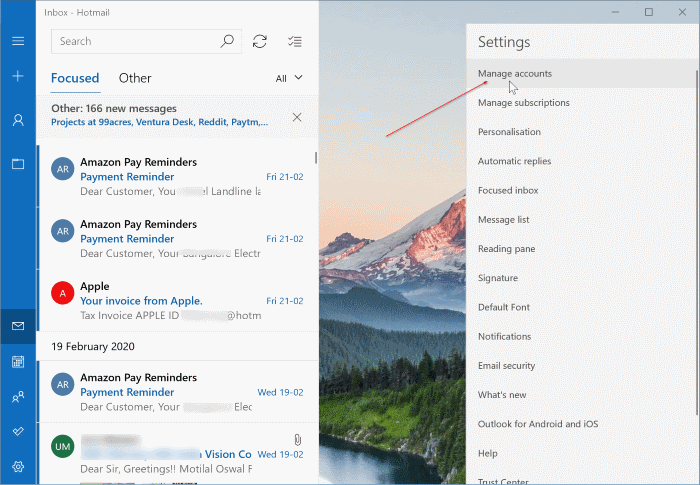
Task: Switch to the Mail envelope icon
Action: [x=18, y=326]
